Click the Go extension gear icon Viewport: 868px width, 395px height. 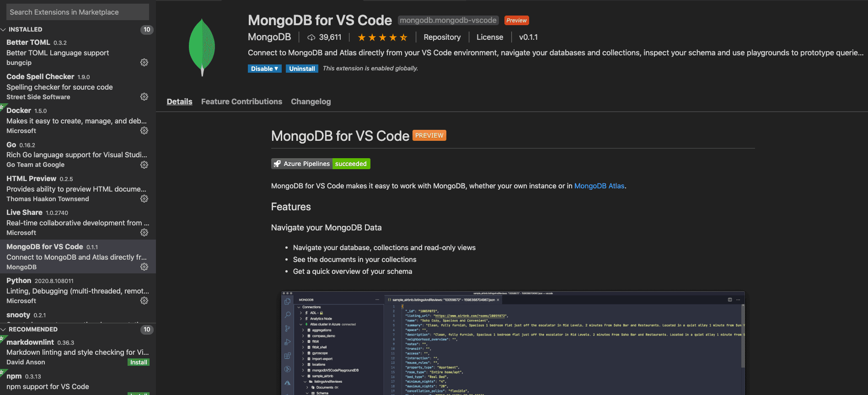[144, 165]
